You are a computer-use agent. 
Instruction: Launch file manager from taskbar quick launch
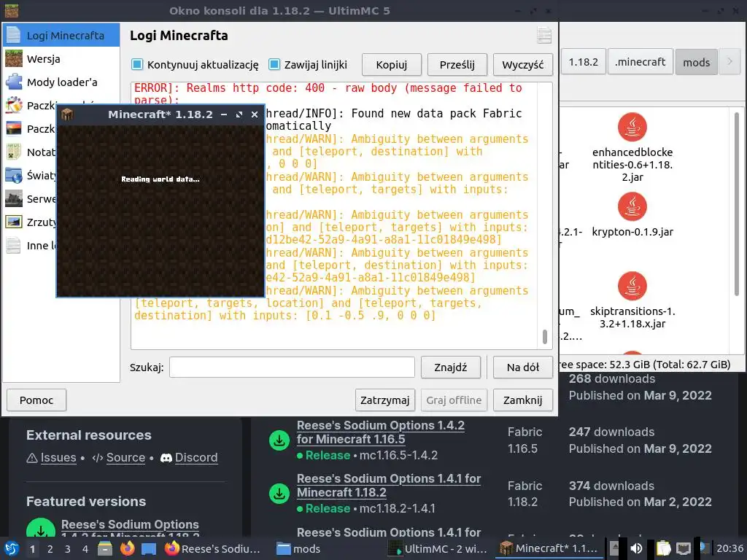click(x=105, y=548)
